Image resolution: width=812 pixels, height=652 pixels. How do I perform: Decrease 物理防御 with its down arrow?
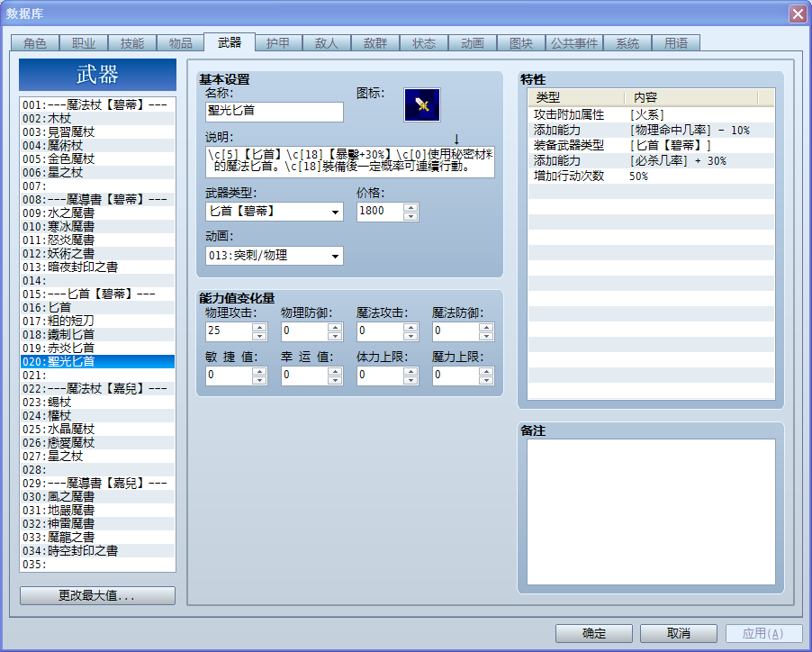pos(335,336)
